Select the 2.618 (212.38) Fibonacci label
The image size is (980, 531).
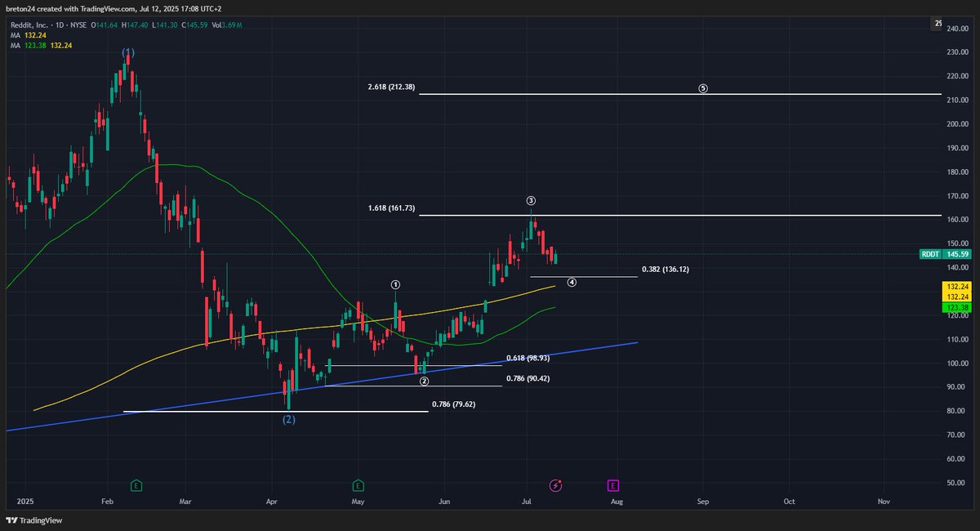[x=391, y=87]
